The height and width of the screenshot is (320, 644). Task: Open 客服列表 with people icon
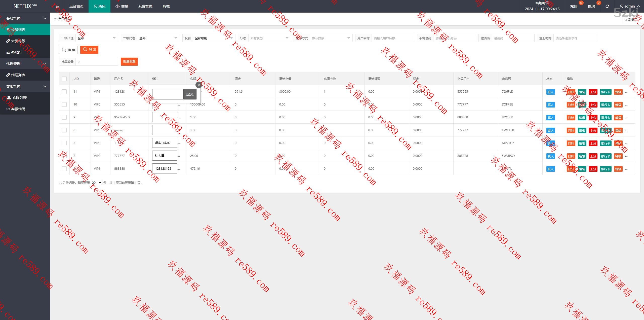pyautogui.click(x=19, y=98)
